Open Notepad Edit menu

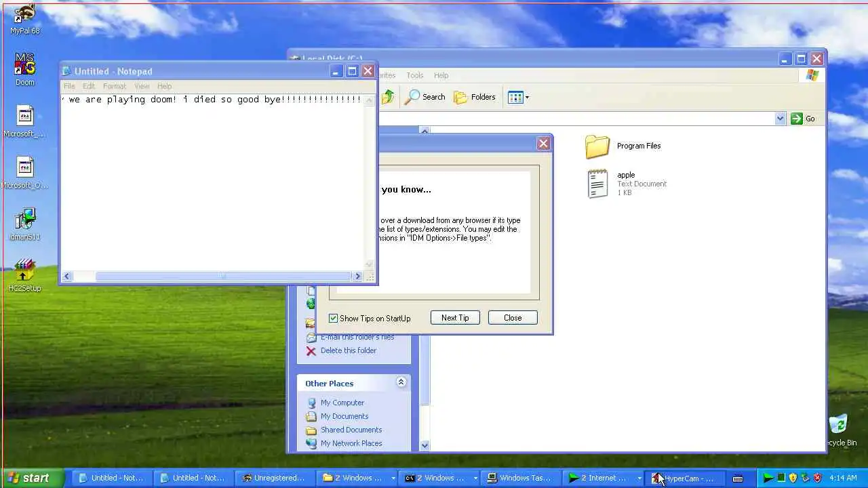[89, 86]
